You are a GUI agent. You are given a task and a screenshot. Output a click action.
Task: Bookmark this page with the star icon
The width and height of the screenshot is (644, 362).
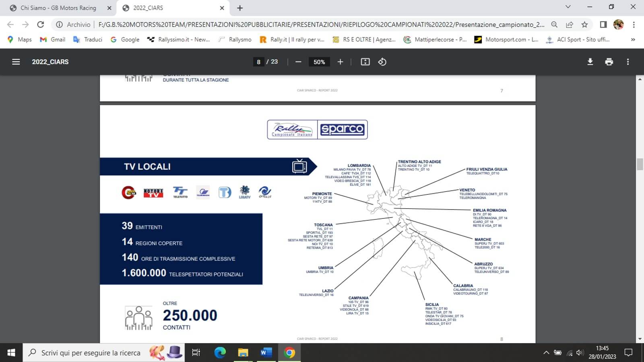584,25
